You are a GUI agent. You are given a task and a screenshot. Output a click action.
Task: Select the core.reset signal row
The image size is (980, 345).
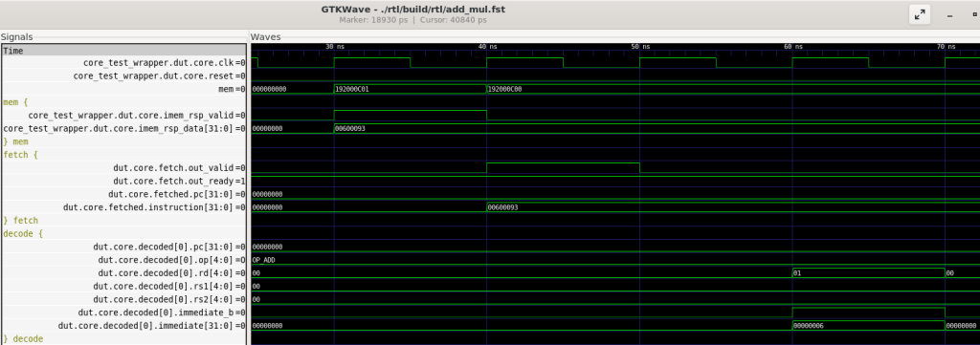point(123,76)
